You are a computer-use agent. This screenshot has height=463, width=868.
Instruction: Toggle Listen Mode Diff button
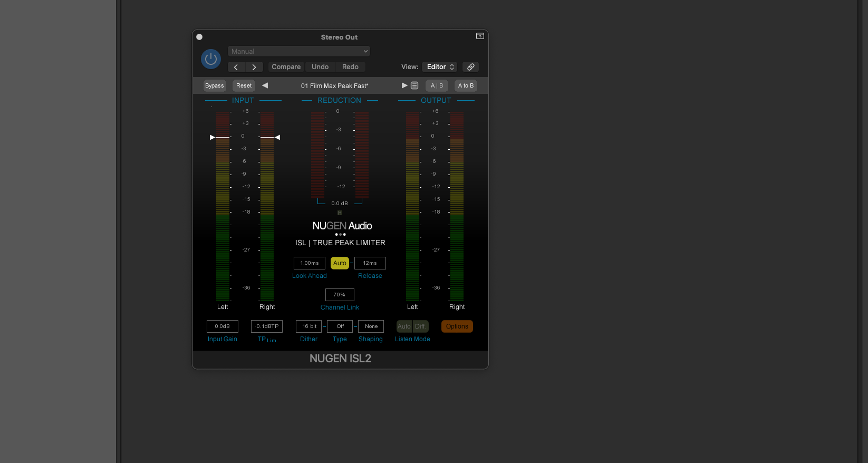[420, 326]
